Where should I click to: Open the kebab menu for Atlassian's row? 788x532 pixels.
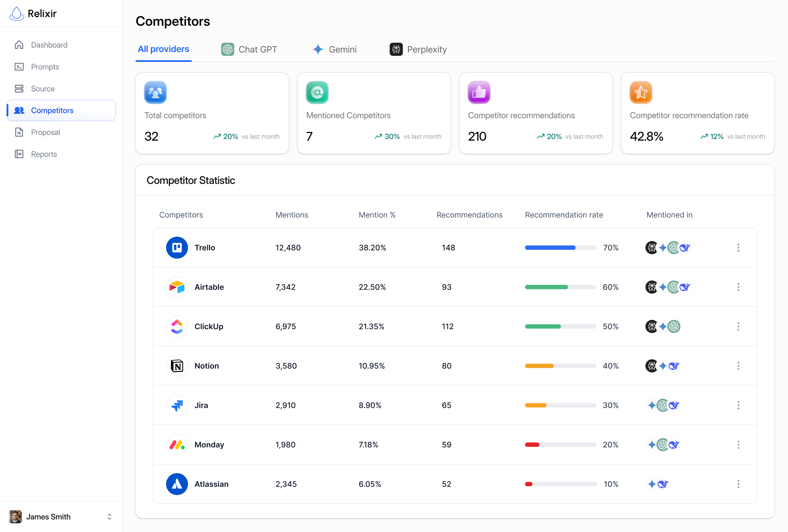tap(738, 484)
